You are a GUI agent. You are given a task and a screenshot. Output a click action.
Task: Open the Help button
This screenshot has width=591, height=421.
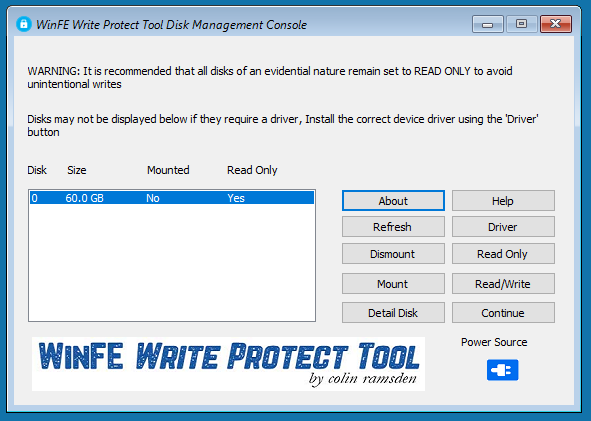coord(503,201)
